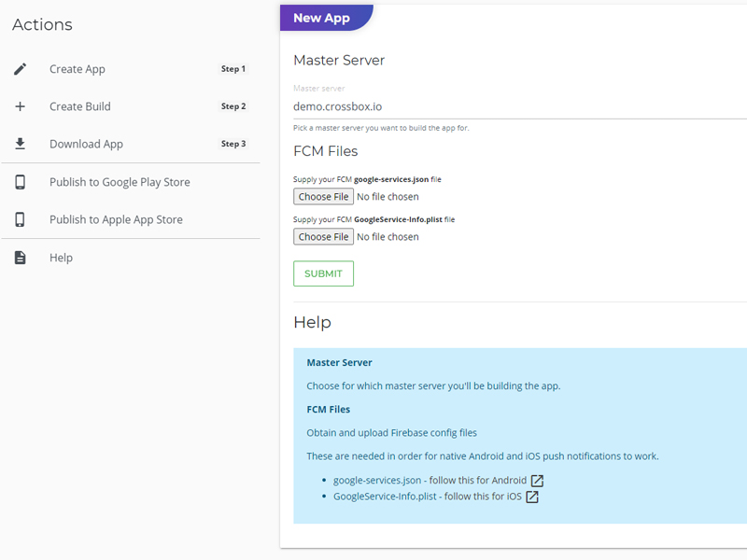This screenshot has height=560, width=747.
Task: Click 'Supply your FCM GoogleService-Info.plist file' label
Action: tap(374, 219)
